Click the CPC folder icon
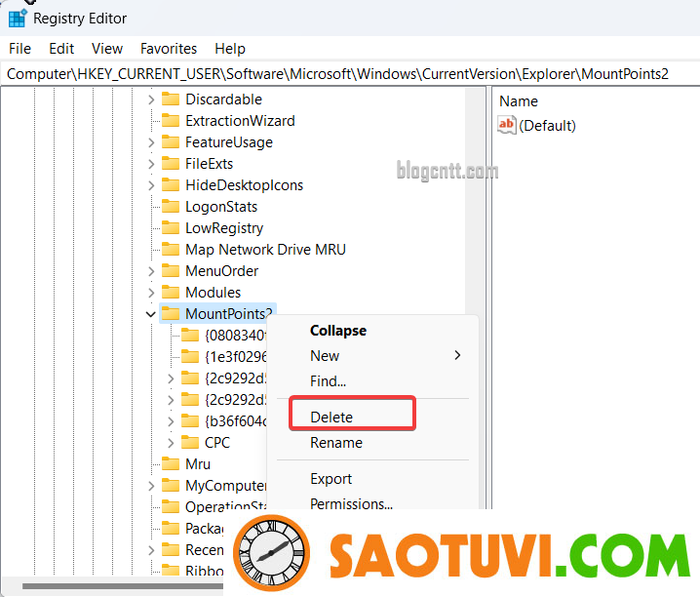Screen dimensions: 700x597 click(190, 442)
